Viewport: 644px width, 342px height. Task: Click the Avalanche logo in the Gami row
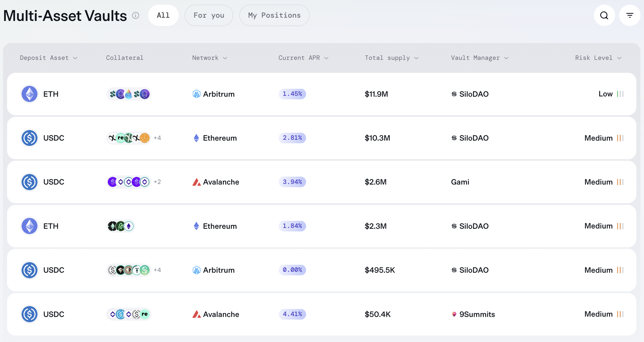coord(197,182)
